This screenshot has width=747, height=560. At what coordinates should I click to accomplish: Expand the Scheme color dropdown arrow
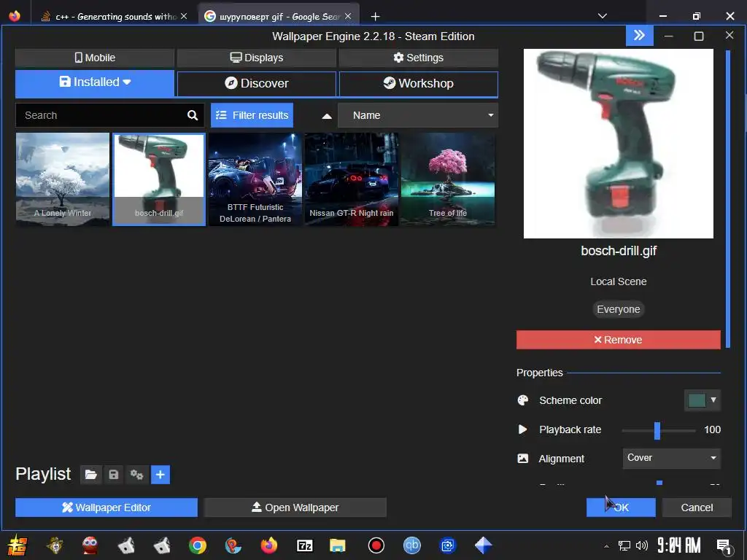tap(713, 400)
